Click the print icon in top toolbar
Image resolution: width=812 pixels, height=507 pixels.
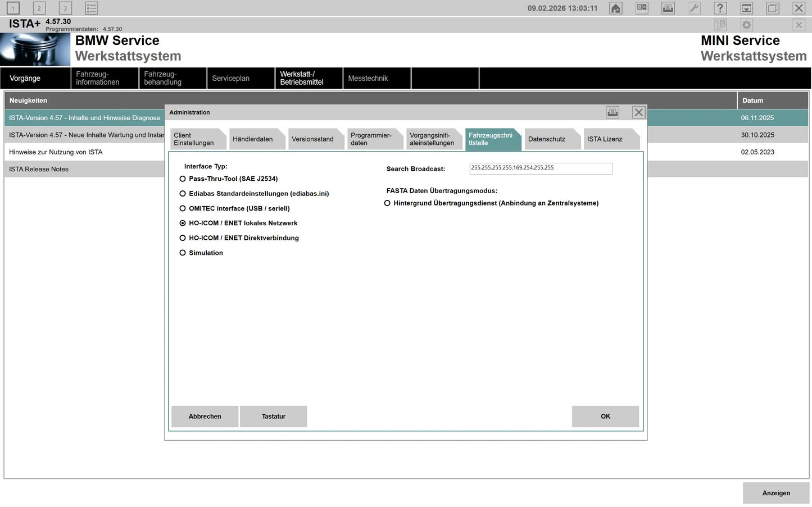pos(668,8)
